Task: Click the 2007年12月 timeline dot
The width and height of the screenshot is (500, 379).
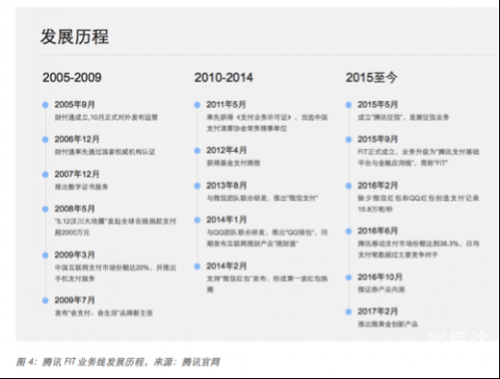Action: tap(45, 175)
